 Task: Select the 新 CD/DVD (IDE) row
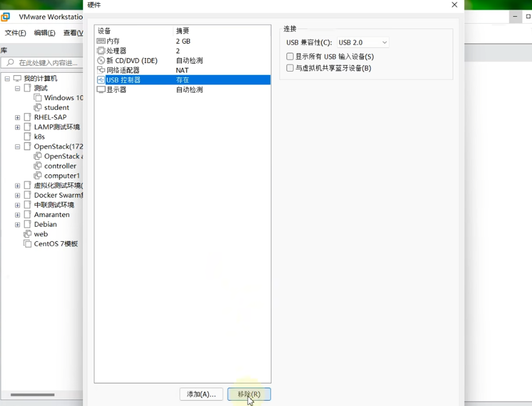click(x=182, y=61)
